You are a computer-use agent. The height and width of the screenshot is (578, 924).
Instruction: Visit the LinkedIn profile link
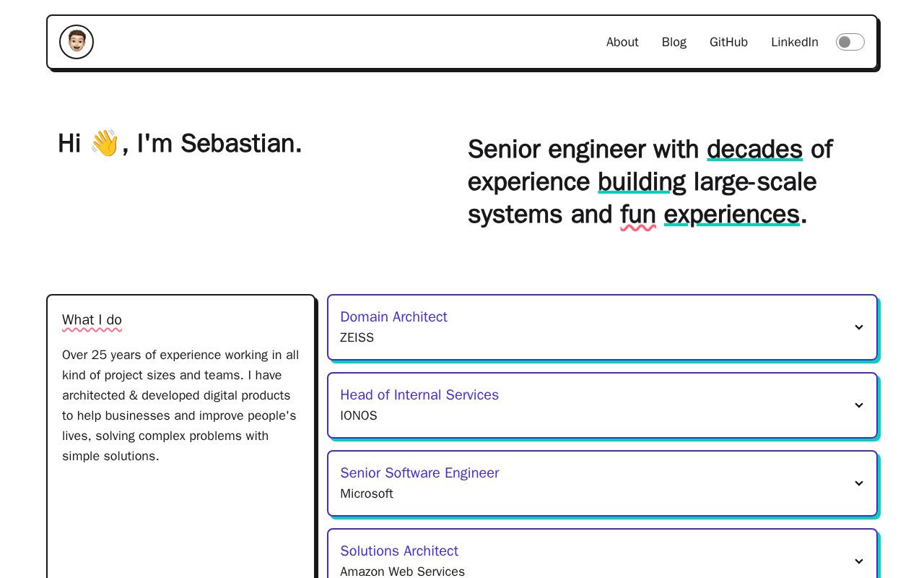(794, 42)
